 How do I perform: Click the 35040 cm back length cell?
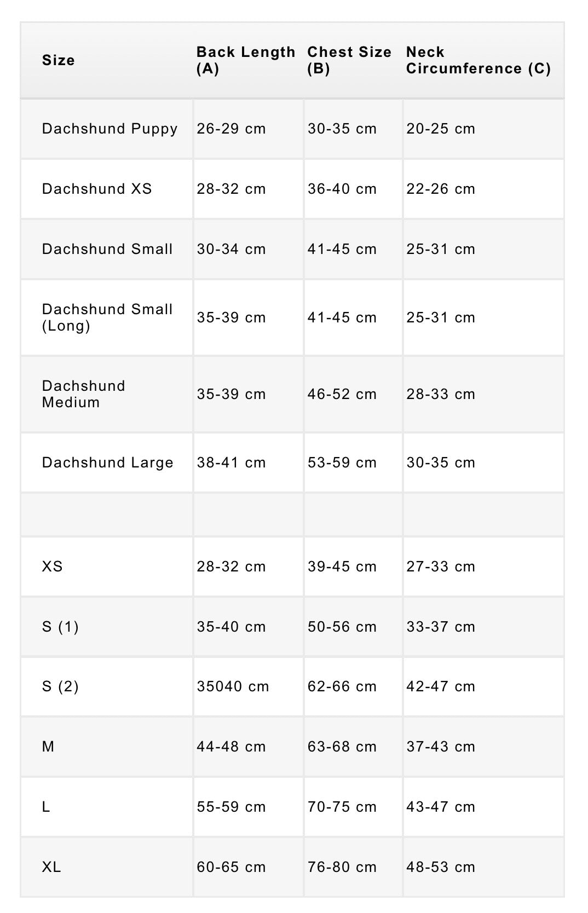coord(233,686)
